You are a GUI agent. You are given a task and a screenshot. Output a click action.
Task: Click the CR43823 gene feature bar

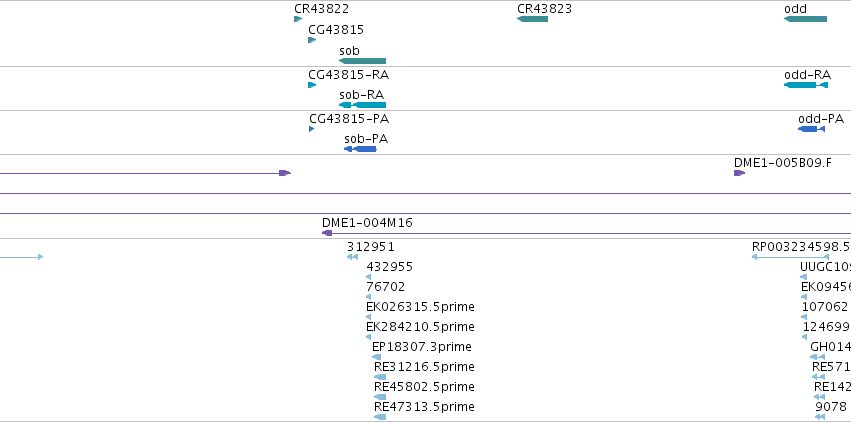click(x=532, y=19)
